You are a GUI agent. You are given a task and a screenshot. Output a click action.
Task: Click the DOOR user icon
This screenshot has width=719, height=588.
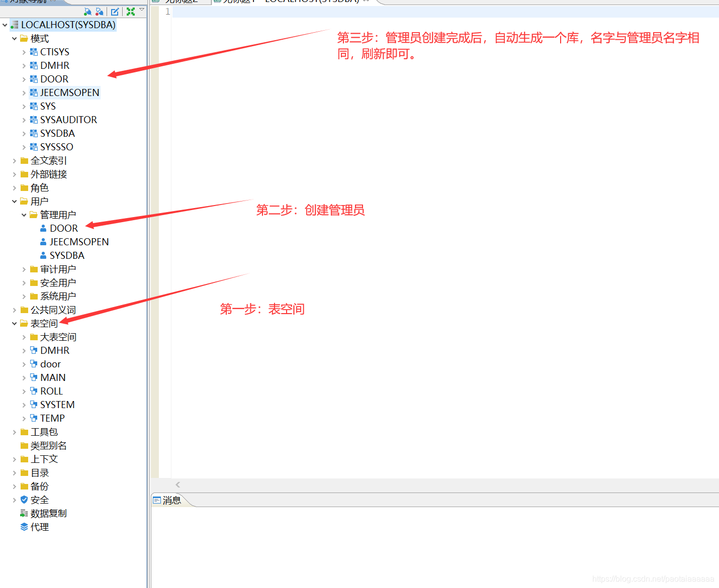click(43, 228)
